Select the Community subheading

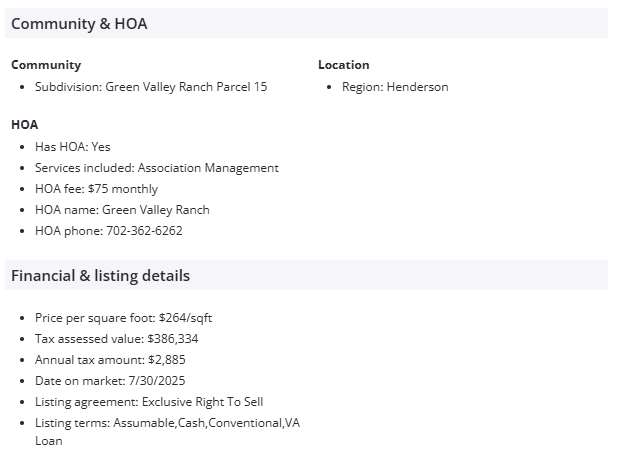(46, 65)
